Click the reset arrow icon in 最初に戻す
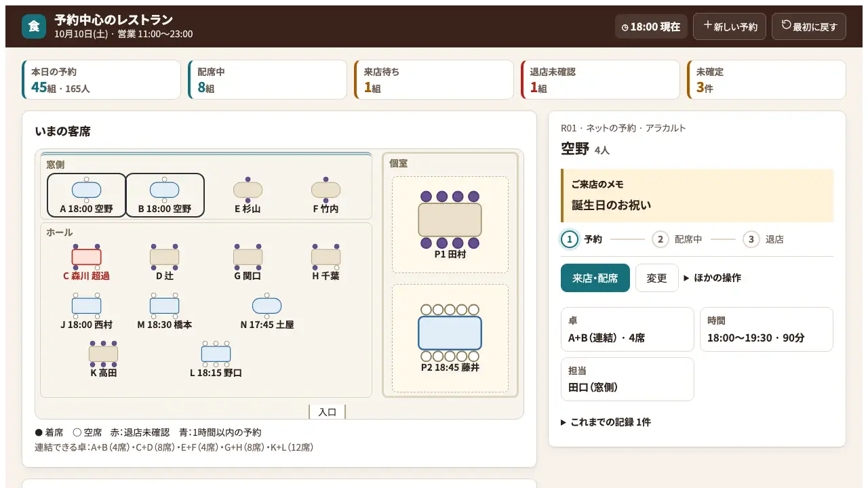 tap(787, 26)
